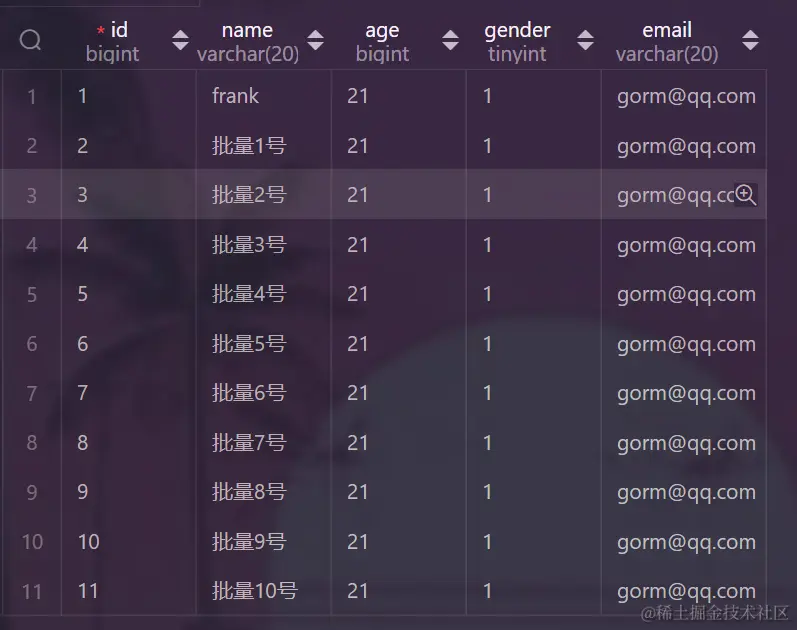Select id cell with value 7
Screen dimensions: 797x630
[129, 393]
